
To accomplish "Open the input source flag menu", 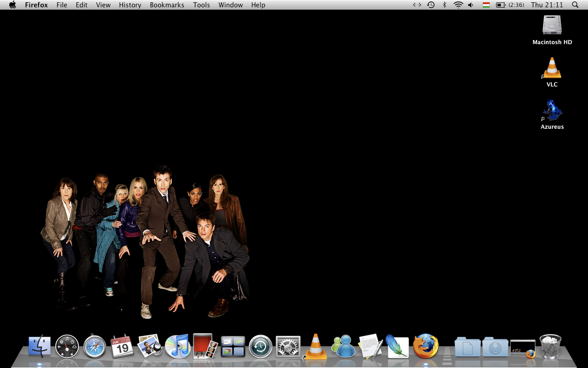I will click(x=486, y=5).
